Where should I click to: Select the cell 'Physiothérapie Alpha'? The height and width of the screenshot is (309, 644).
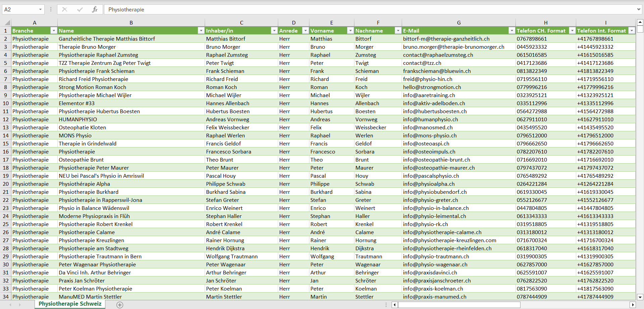pyautogui.click(x=131, y=184)
